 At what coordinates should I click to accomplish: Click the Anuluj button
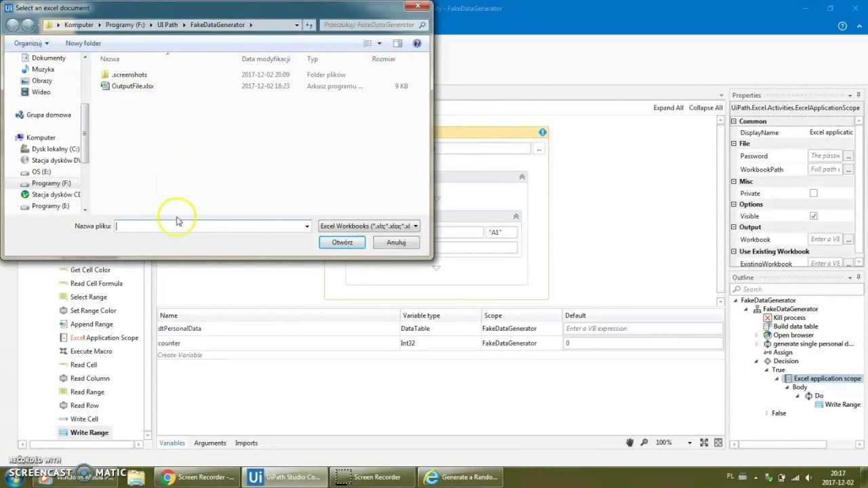tap(396, 242)
